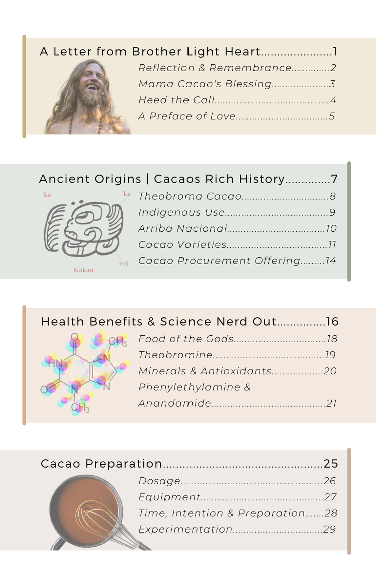Click the Brother Light Heart portrait photo

tap(88, 97)
